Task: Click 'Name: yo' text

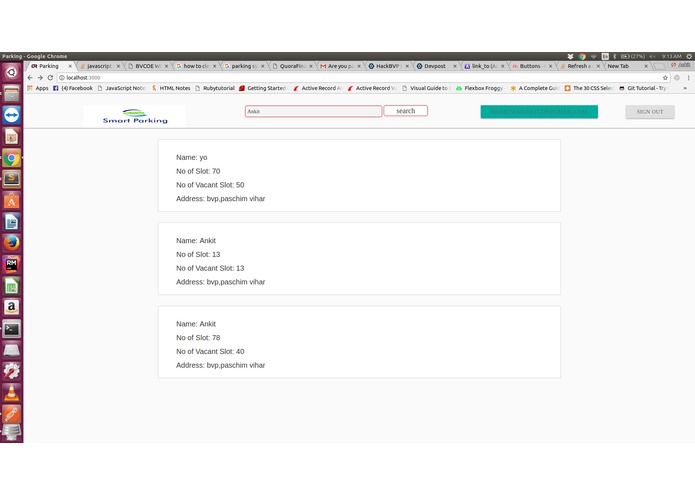Action: (x=191, y=157)
